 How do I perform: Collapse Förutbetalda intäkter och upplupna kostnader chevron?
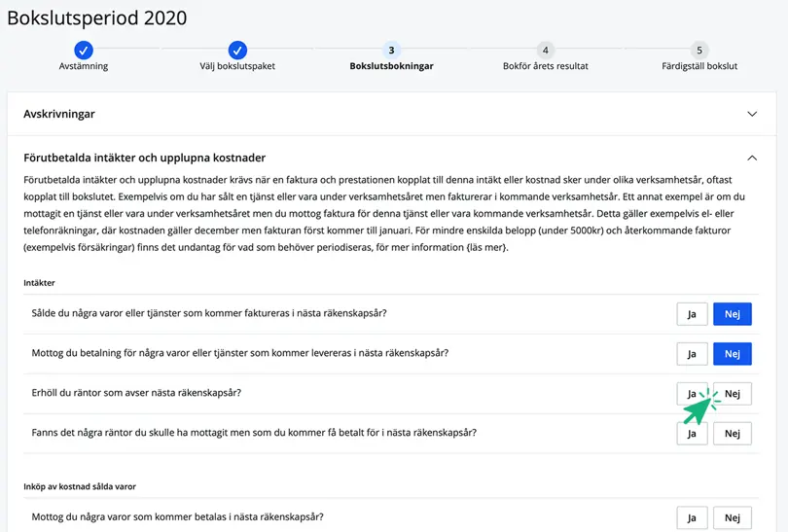coord(752,158)
